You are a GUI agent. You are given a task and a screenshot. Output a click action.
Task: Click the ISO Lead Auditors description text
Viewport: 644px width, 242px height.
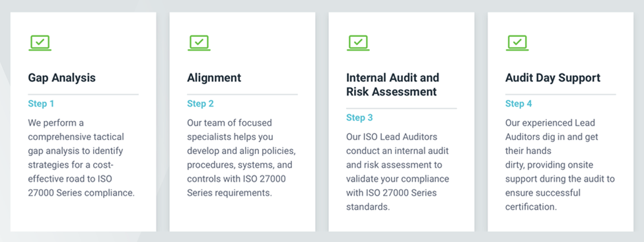pyautogui.click(x=398, y=172)
